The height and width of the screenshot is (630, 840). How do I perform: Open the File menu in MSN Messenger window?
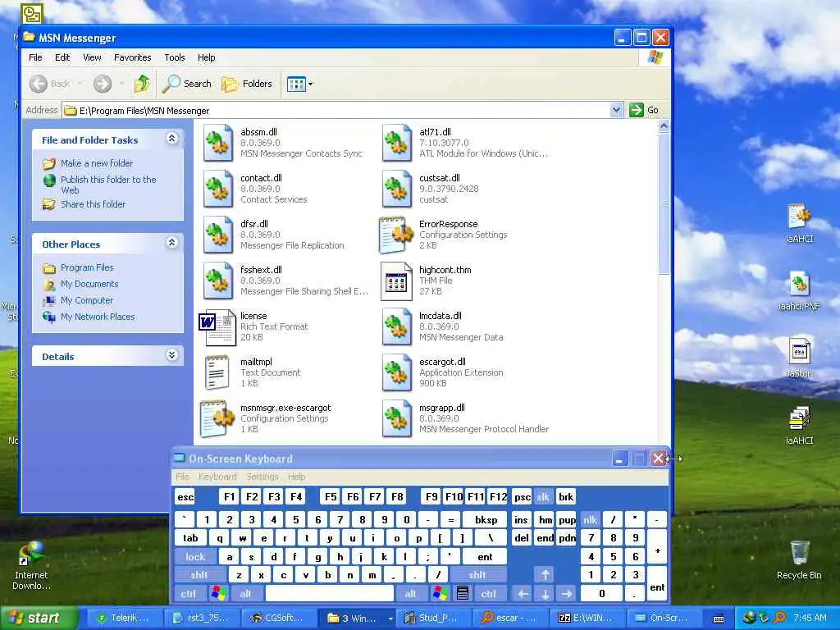pyautogui.click(x=35, y=57)
